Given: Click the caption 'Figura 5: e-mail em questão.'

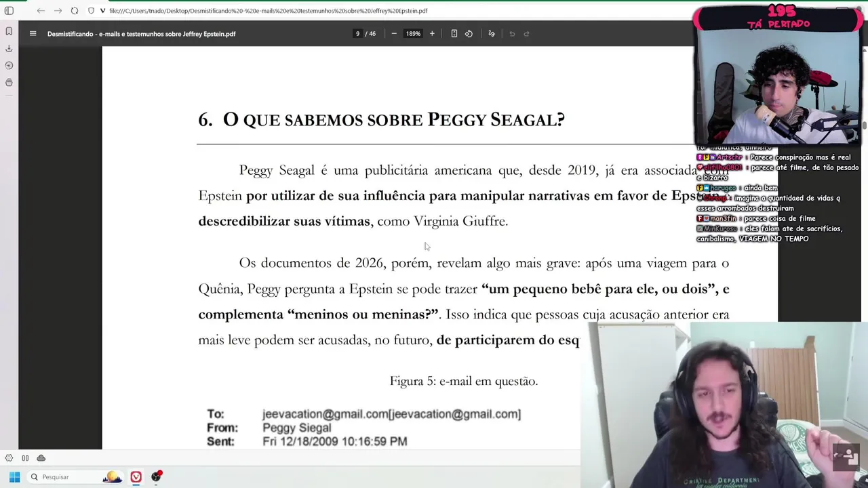Looking at the screenshot, I should [x=464, y=381].
